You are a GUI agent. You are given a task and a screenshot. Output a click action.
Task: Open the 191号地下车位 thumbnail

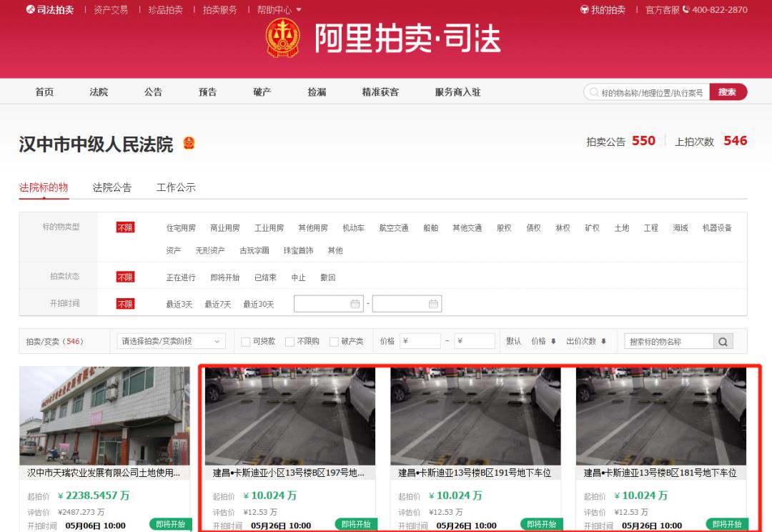(x=475, y=417)
